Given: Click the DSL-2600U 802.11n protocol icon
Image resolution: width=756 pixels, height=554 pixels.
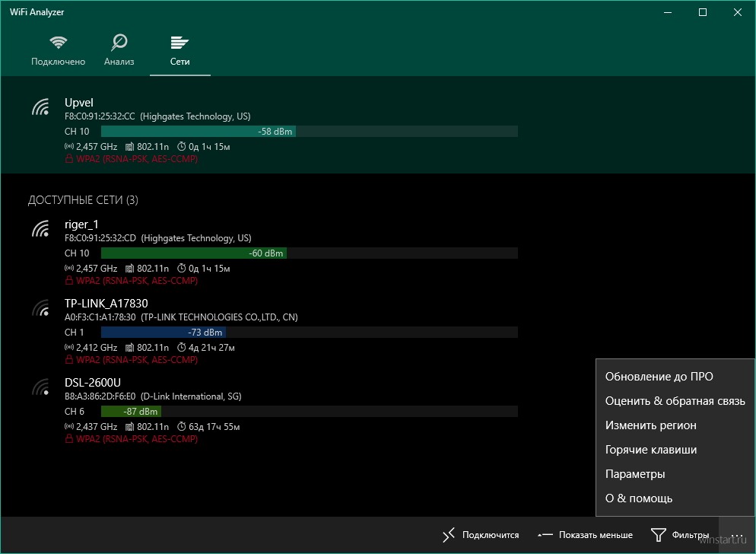Looking at the screenshot, I should (x=129, y=426).
